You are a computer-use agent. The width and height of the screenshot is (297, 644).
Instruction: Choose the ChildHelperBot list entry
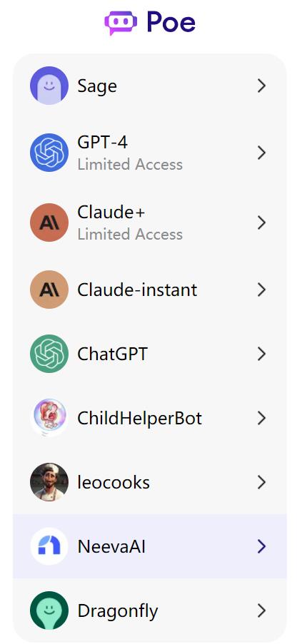pyautogui.click(x=150, y=418)
